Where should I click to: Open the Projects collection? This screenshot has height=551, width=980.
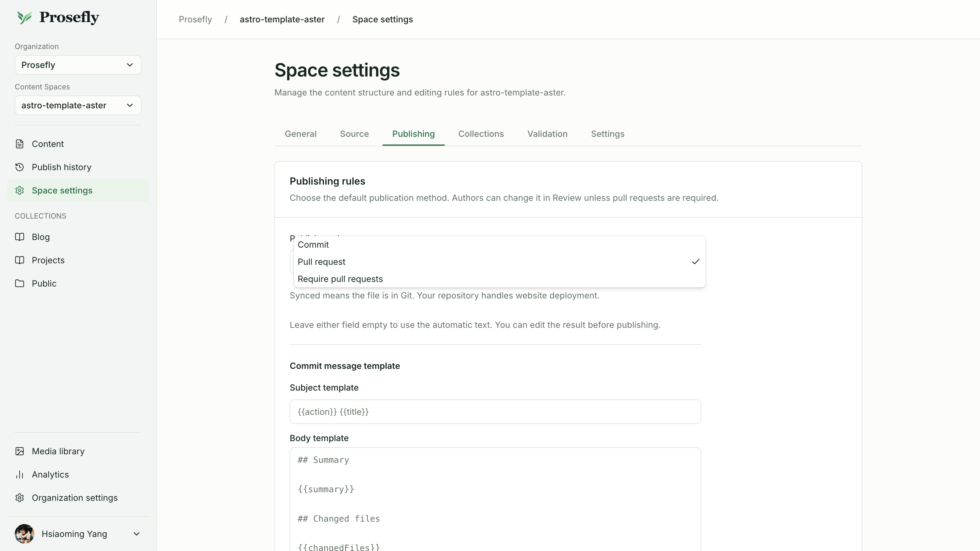[78, 260]
